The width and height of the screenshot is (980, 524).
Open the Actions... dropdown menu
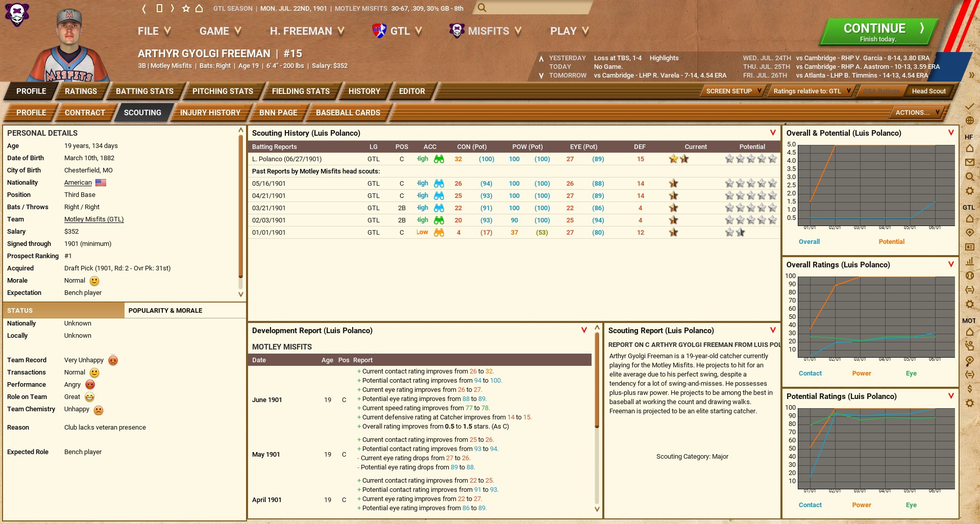(917, 113)
